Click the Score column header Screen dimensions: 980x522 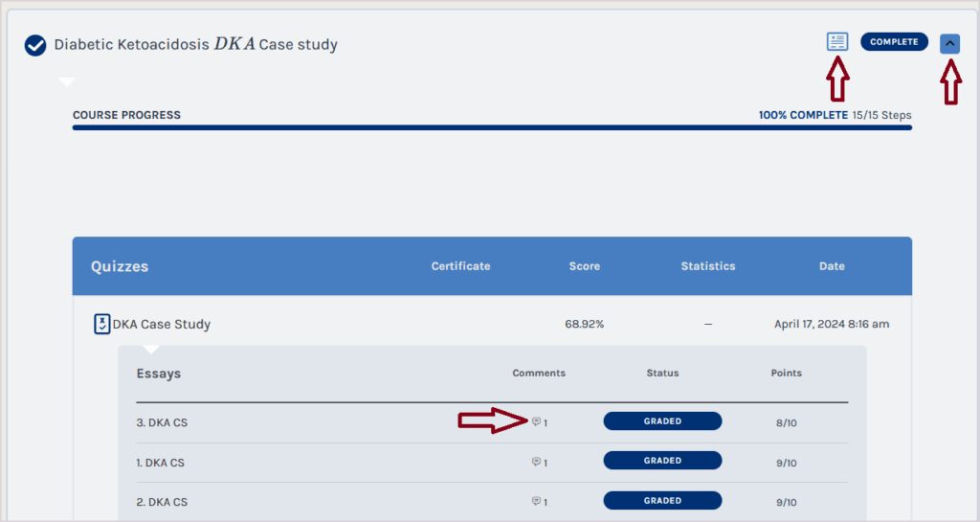584,266
